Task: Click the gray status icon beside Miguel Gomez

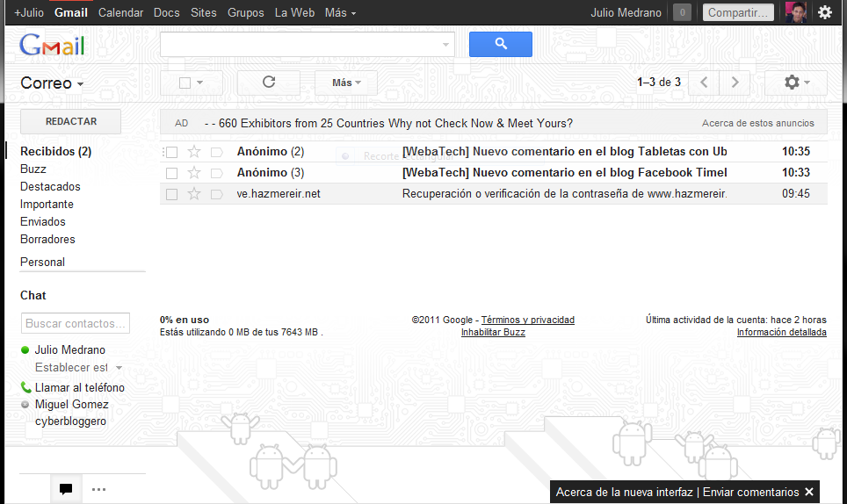Action: [x=25, y=404]
